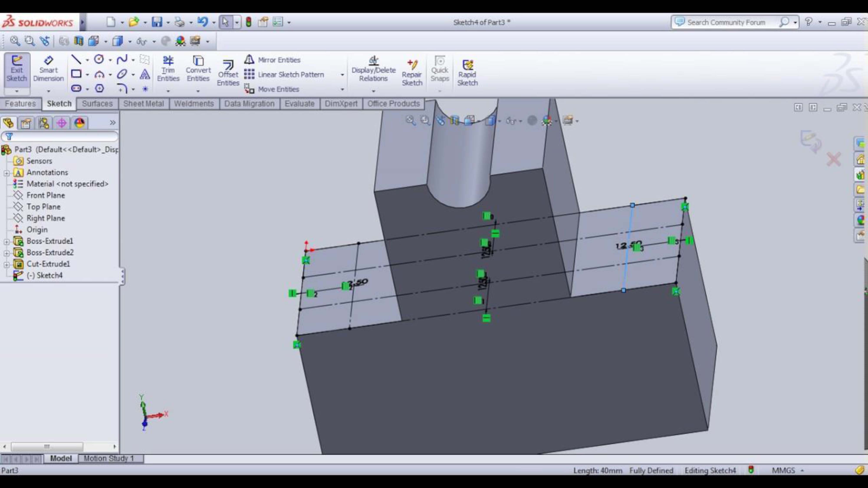Open File Properties icon in title toolbar

click(263, 22)
